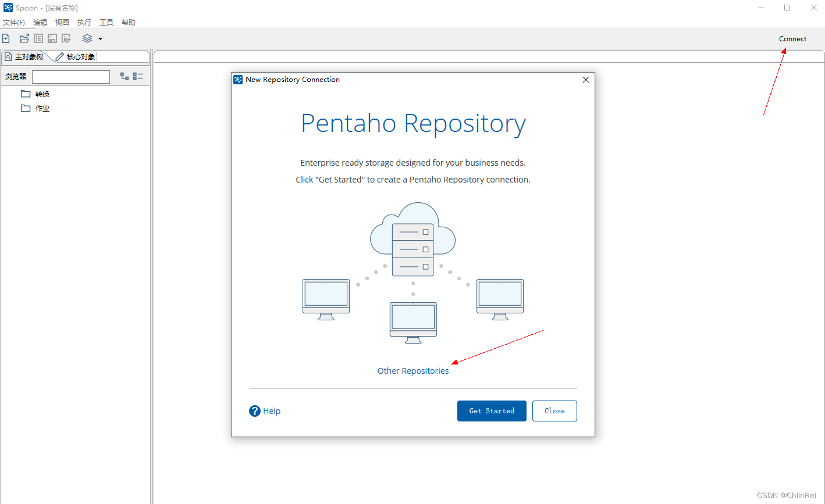825x504 pixels.
Task: Click the Connect button at top right
Action: [x=793, y=39]
